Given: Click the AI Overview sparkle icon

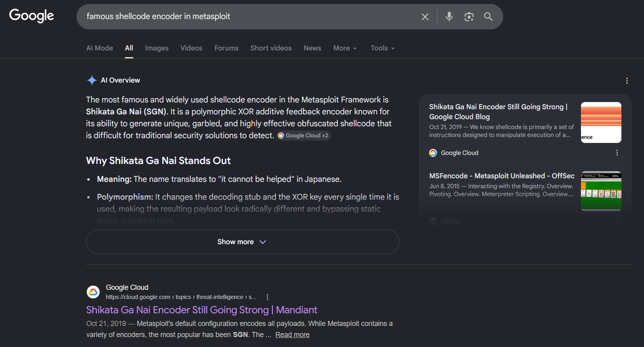Looking at the screenshot, I should click(x=92, y=80).
